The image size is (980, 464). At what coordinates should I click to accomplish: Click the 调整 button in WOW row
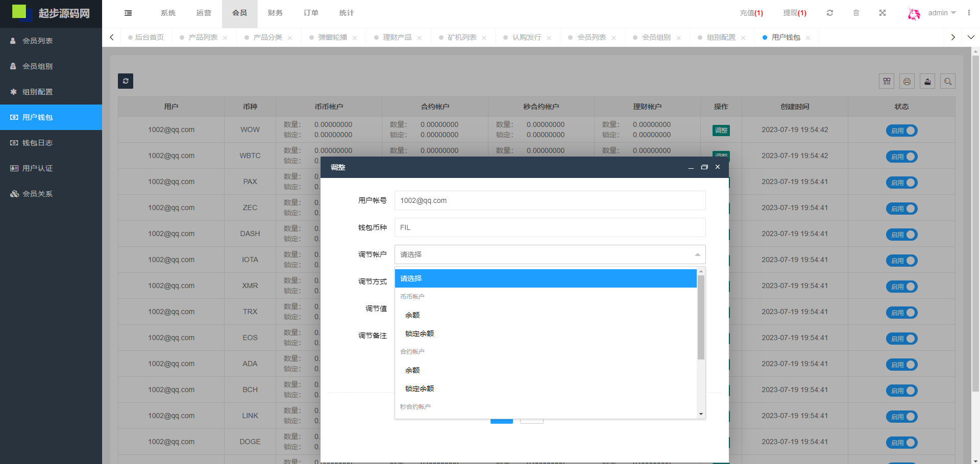coord(721,131)
